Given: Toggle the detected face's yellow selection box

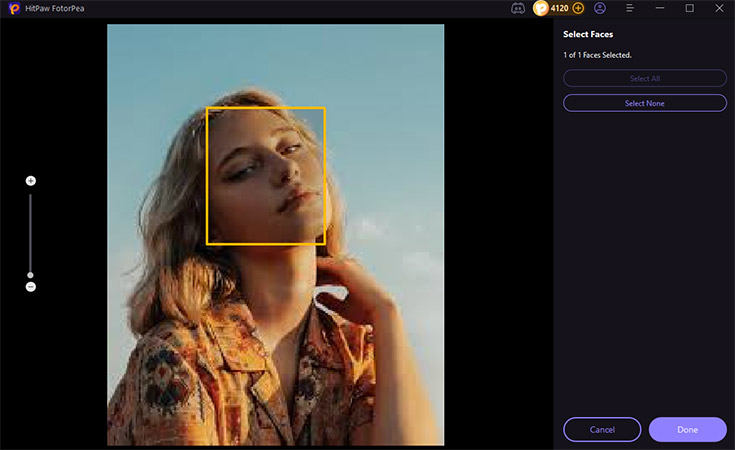Looking at the screenshot, I should click(266, 176).
